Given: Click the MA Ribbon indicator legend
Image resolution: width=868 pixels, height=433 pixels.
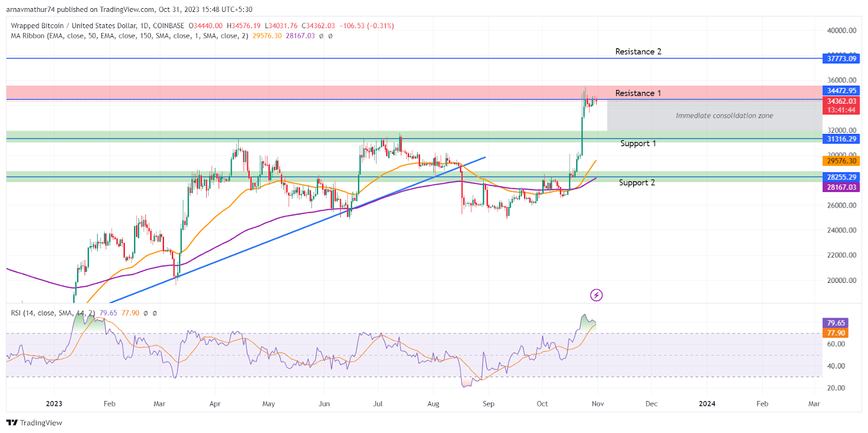Looking at the screenshot, I should pyautogui.click(x=130, y=36).
